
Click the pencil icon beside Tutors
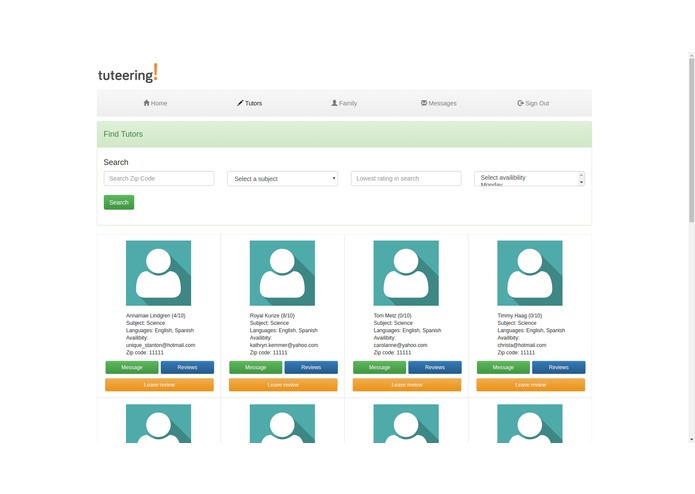tap(240, 103)
